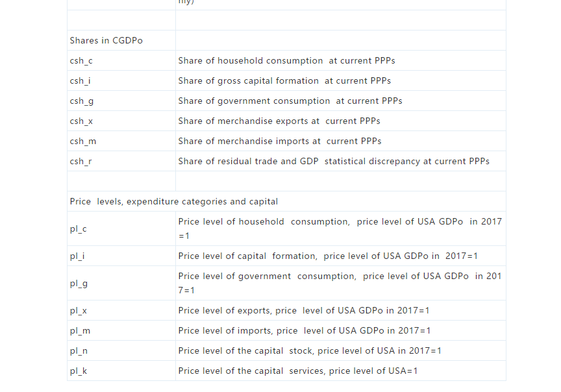Select the csh_g table cell
This screenshot has height=392, width=561.
(x=82, y=101)
